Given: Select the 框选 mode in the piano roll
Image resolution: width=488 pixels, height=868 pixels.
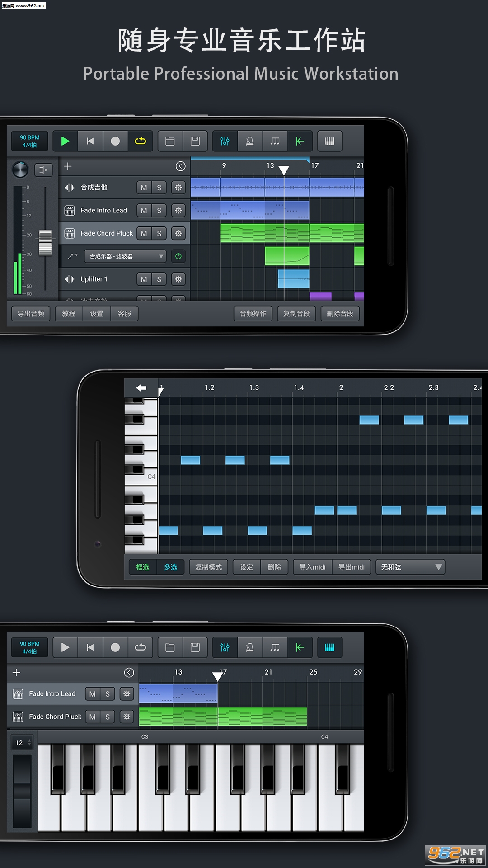Looking at the screenshot, I should pyautogui.click(x=143, y=567).
